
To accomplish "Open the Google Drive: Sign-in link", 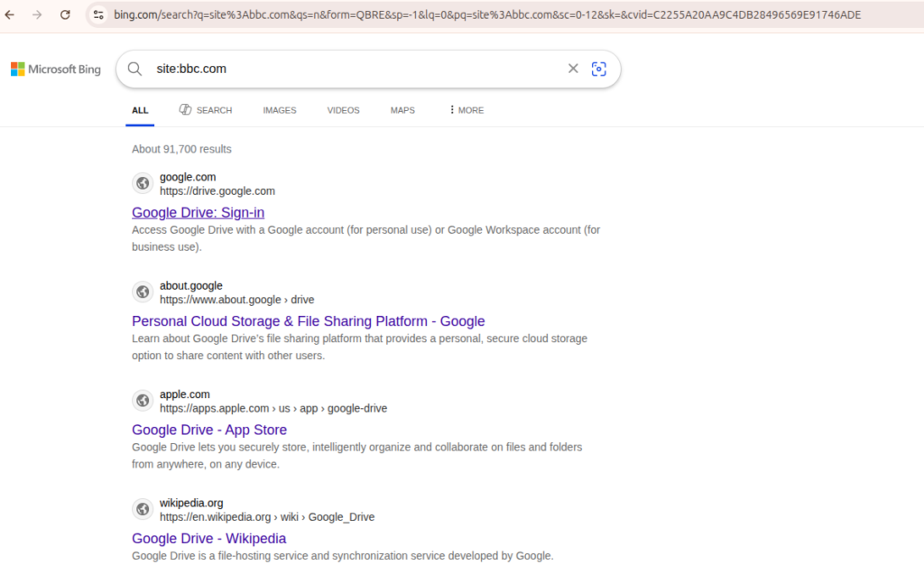I will tap(198, 212).
